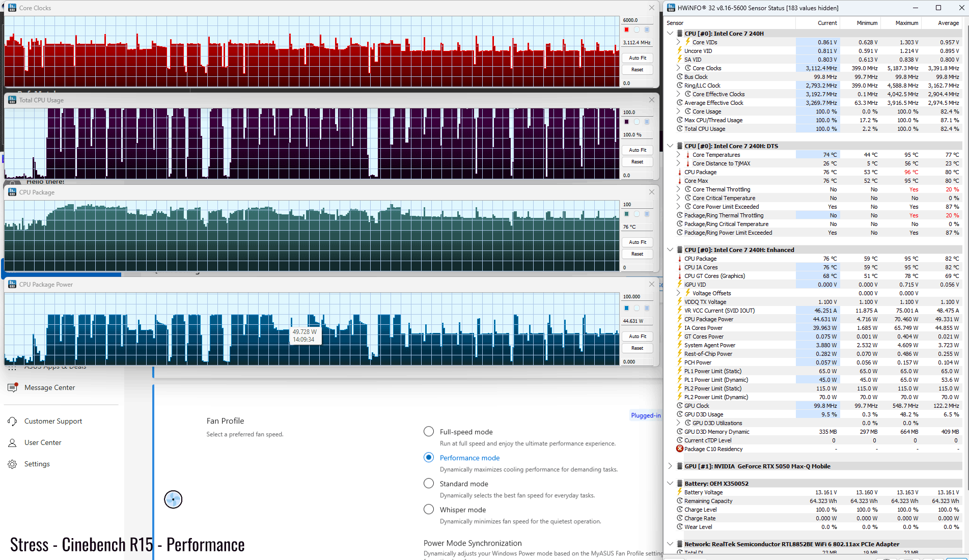Click the User Center person icon in MyASUS
The width and height of the screenshot is (969, 560).
tap(12, 442)
